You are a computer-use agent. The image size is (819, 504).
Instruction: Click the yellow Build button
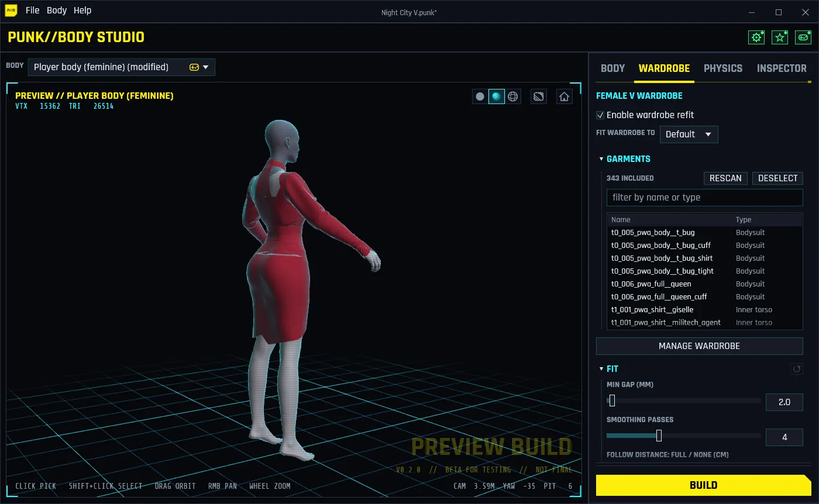pos(703,485)
